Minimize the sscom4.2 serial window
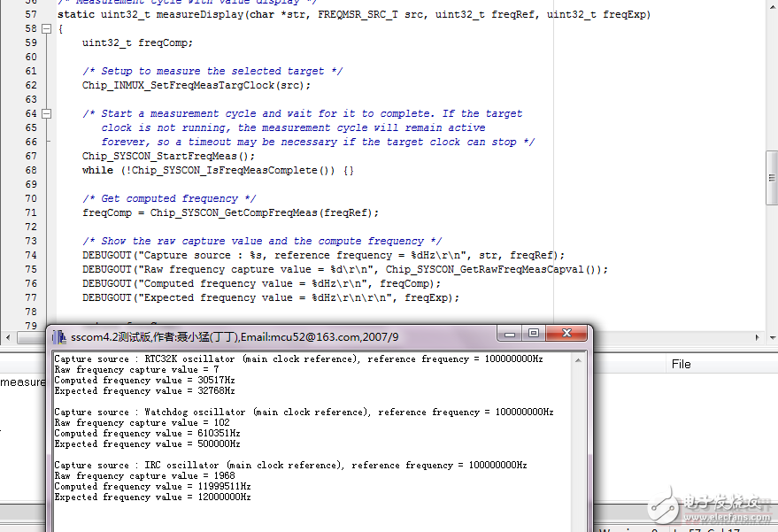The height and width of the screenshot is (532, 778). [509, 334]
